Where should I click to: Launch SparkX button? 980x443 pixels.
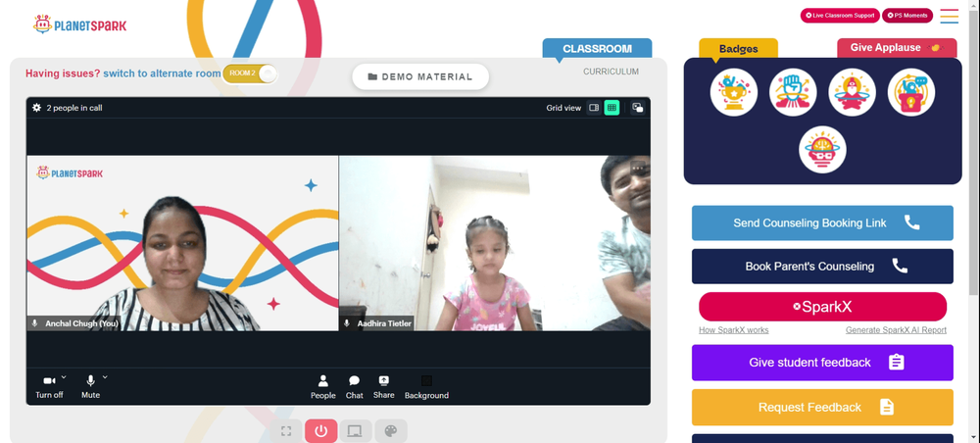(822, 307)
